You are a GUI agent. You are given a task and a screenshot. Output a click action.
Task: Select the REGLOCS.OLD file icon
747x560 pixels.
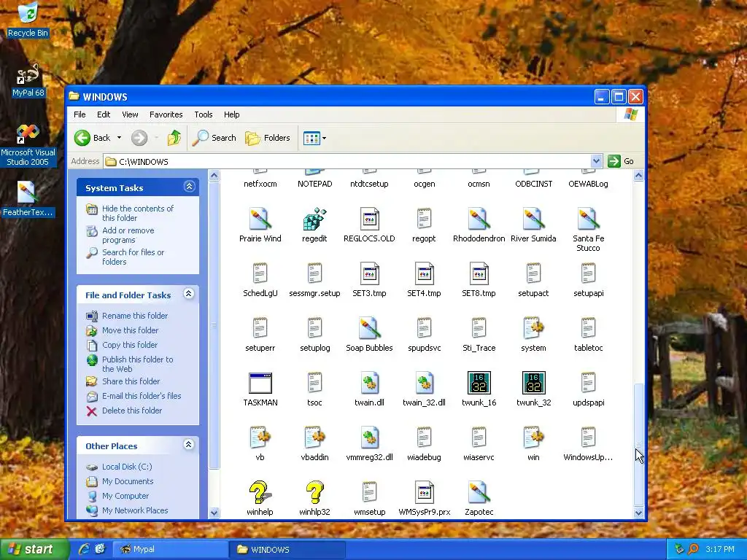point(369,219)
